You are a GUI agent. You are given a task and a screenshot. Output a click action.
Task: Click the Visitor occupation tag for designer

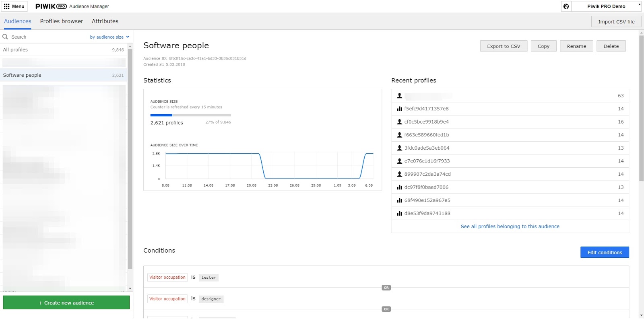click(167, 299)
